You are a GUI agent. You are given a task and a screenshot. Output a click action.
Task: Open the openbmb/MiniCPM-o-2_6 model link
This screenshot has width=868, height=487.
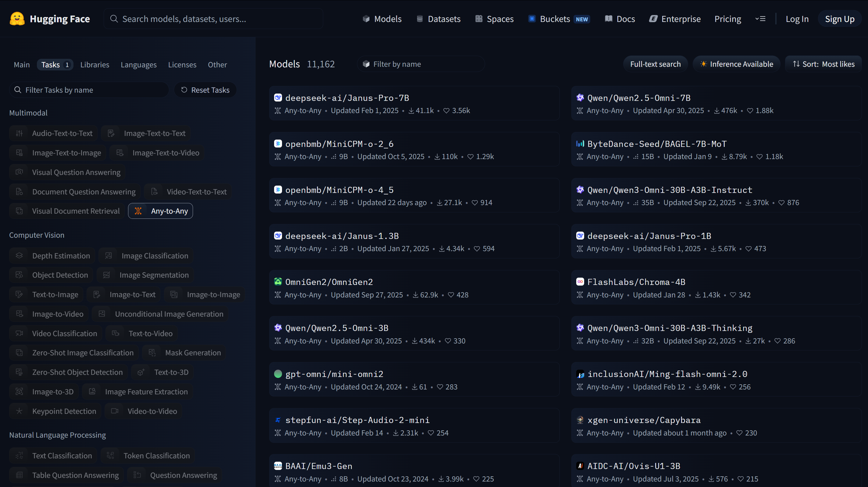pos(339,144)
